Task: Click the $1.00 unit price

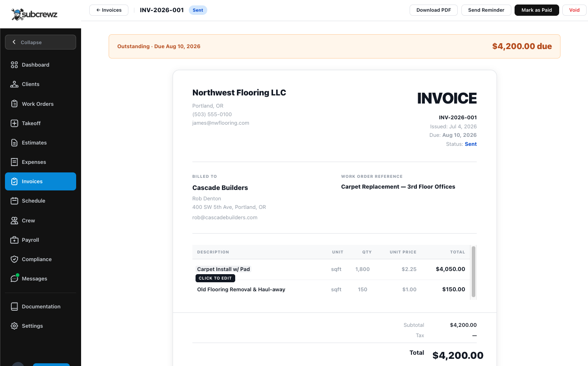Action: point(410,289)
